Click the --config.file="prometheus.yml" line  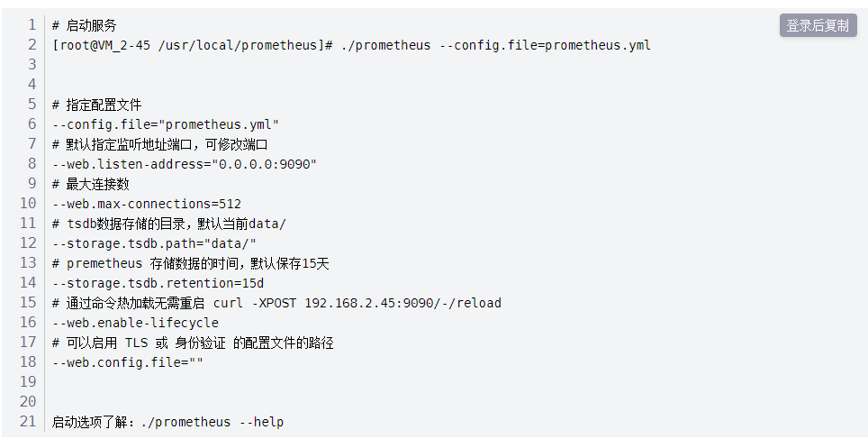[x=166, y=124]
